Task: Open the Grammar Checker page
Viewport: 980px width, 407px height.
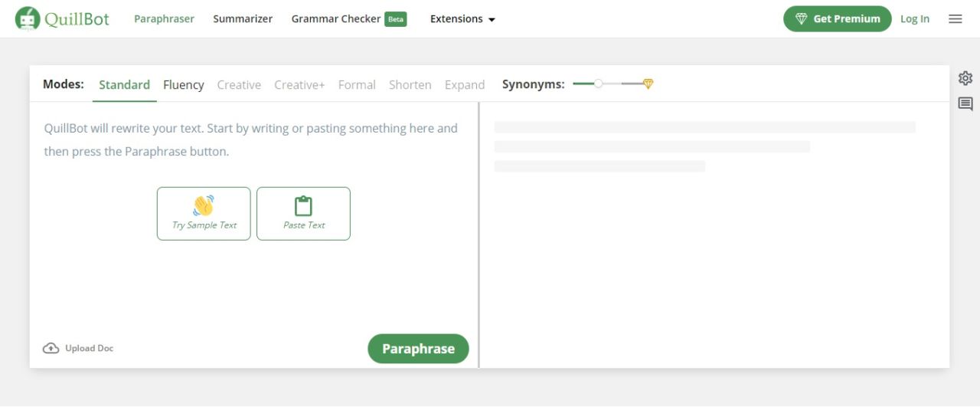Action: click(x=336, y=19)
